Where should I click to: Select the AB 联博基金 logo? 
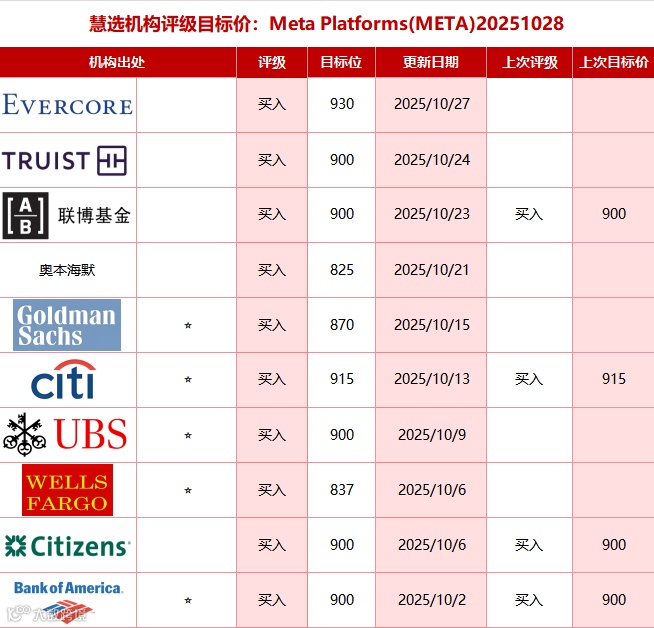click(67, 216)
